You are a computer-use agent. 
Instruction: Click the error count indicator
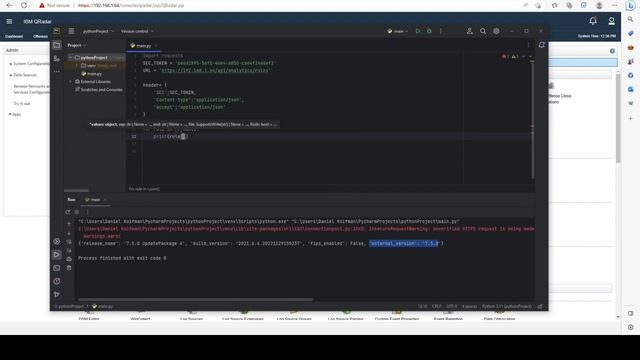point(505,56)
